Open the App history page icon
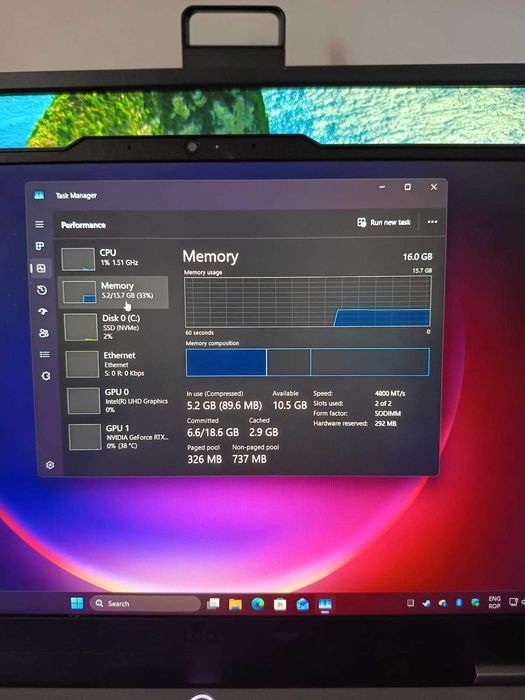 (x=42, y=290)
